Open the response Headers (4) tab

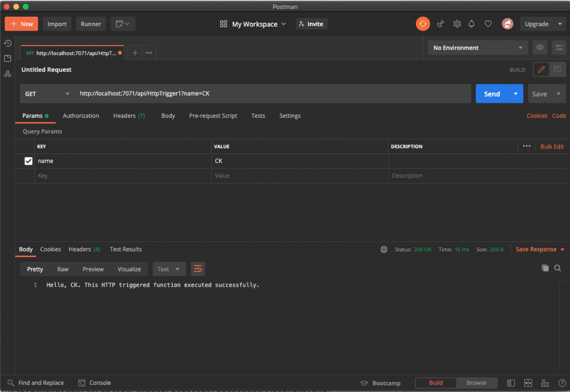point(85,249)
